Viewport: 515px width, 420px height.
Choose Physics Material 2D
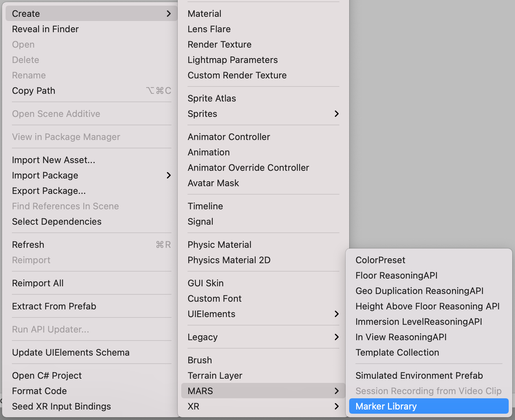pyautogui.click(x=229, y=260)
